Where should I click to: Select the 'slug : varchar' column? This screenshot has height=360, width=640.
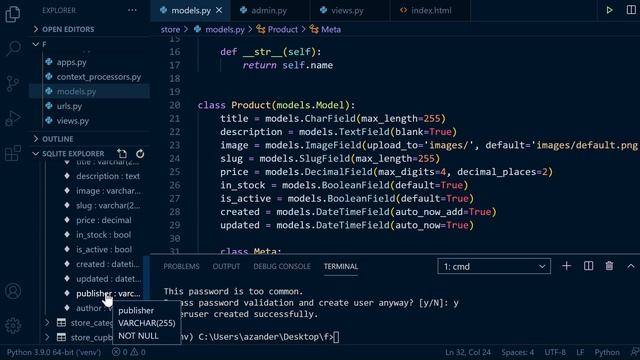click(108, 205)
